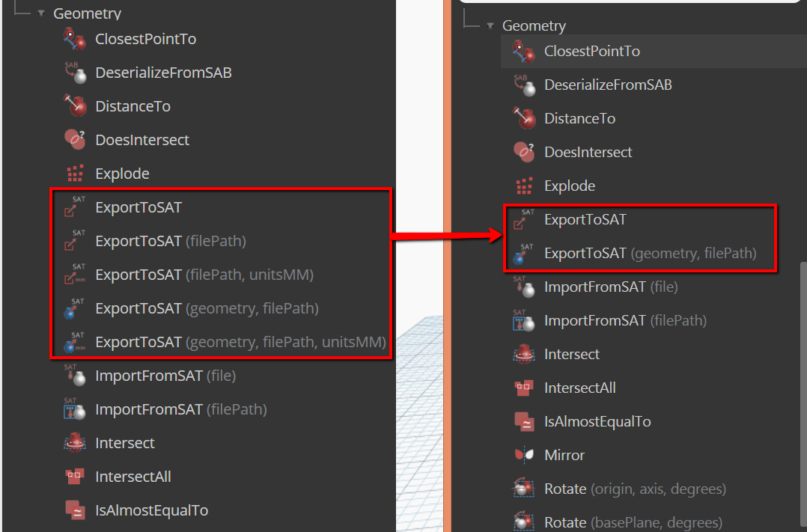Select ExportToSAT (filePath) in left list
The width and height of the screenshot is (807, 532).
pyautogui.click(x=170, y=241)
